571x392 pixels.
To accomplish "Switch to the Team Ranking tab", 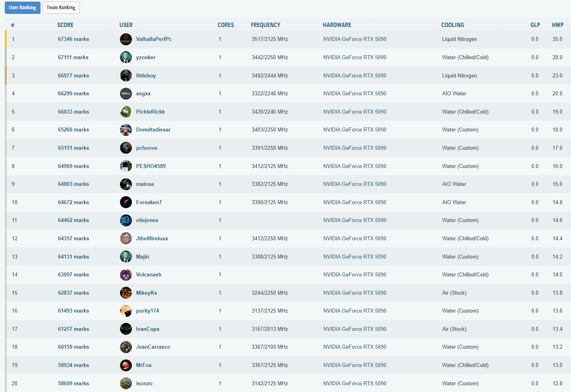I will pyautogui.click(x=61, y=8).
